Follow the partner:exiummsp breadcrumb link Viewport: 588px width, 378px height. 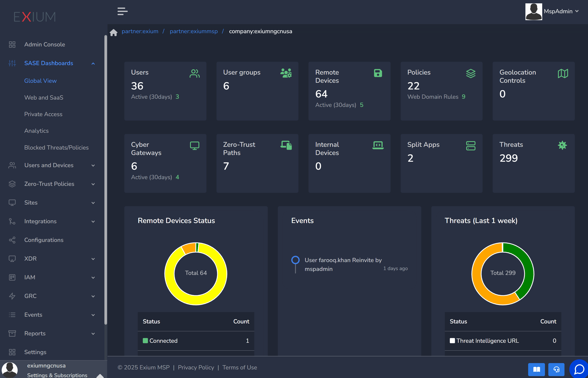tap(194, 31)
